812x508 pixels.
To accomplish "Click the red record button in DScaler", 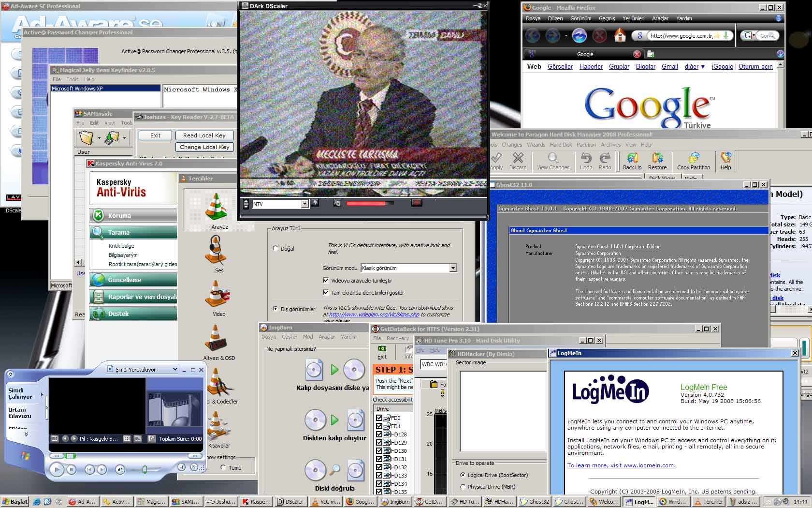I will click(x=417, y=203).
